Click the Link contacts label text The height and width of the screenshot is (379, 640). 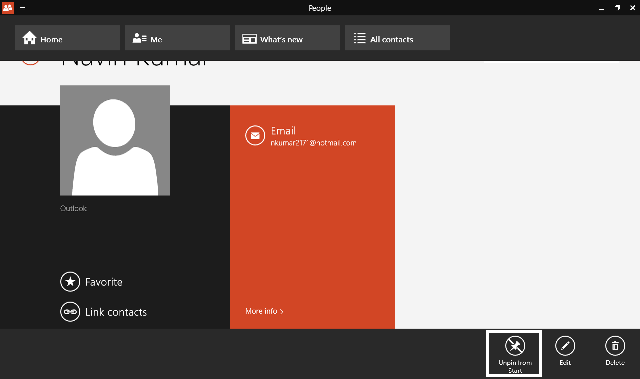coord(116,312)
